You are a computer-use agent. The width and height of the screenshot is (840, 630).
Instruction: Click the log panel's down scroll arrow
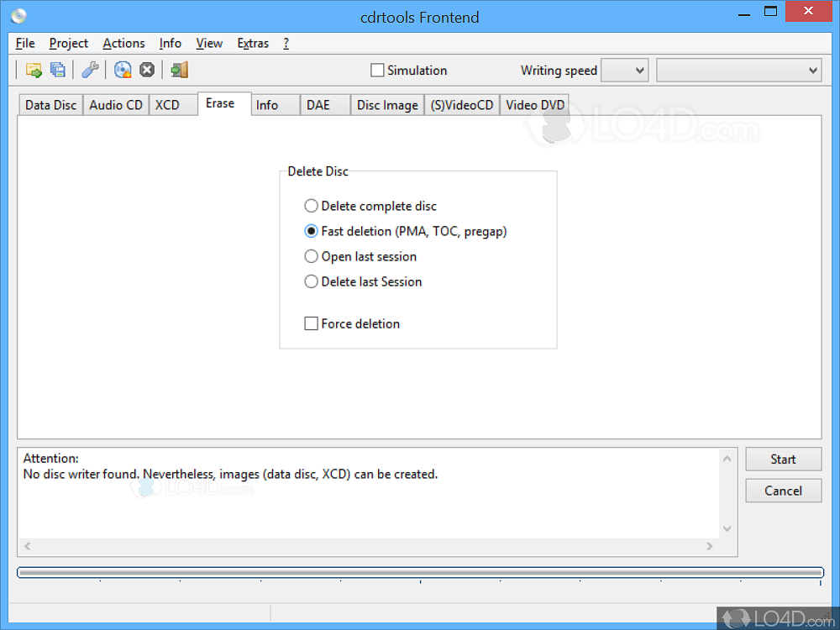point(727,529)
